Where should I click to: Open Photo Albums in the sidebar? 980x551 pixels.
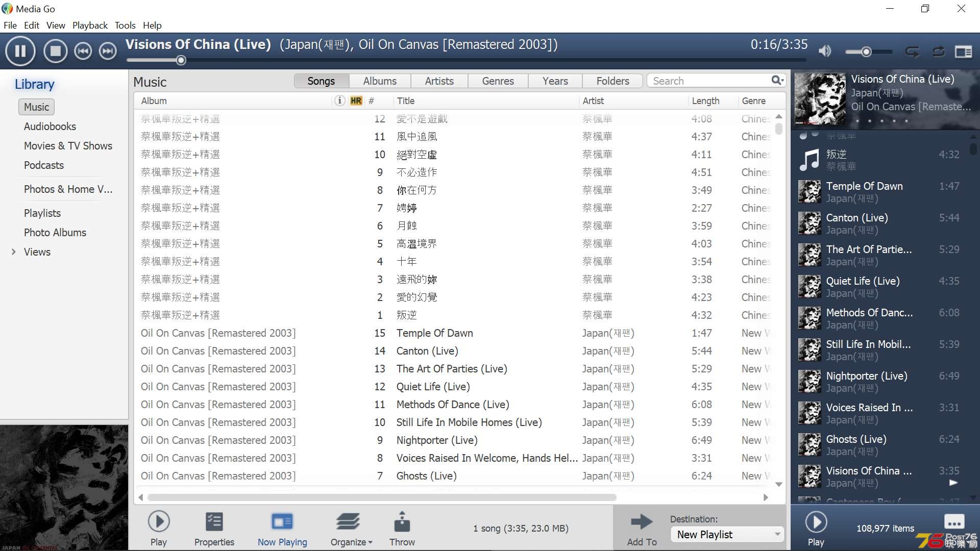55,233
